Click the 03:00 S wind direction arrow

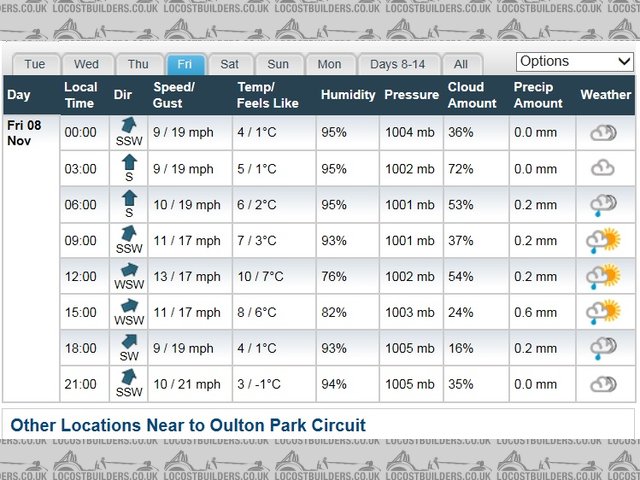(x=129, y=162)
